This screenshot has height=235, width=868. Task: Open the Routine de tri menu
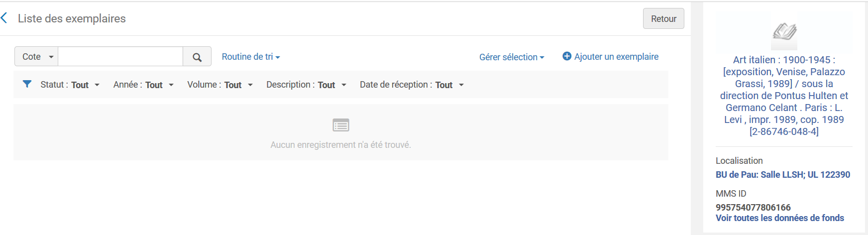pyautogui.click(x=251, y=57)
